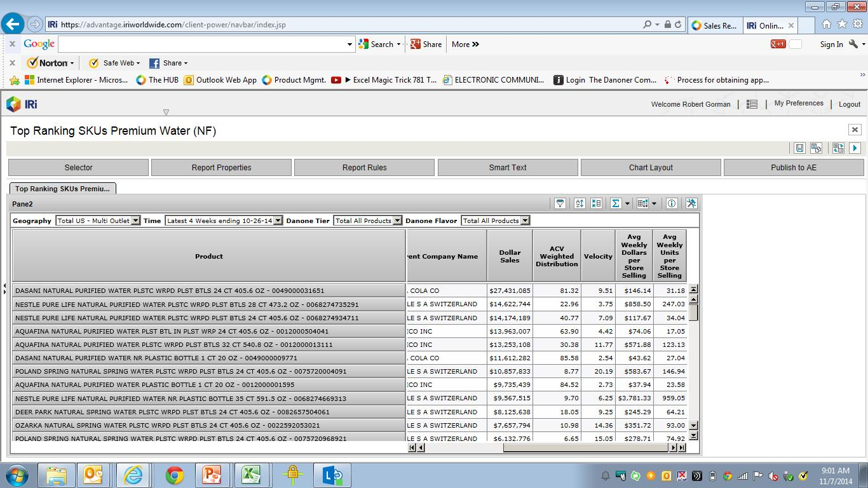Click the horizontal scrollbar under the table
This screenshot has height=488, width=868.
(x=585, y=447)
